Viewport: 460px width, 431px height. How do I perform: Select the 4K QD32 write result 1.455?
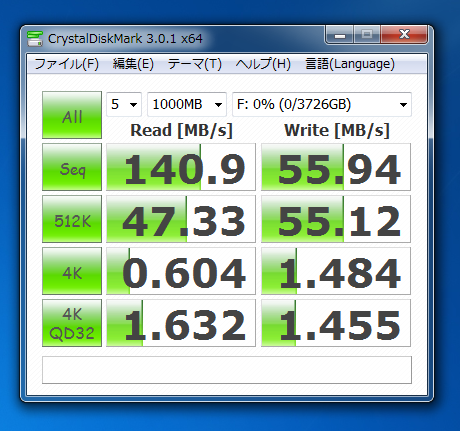(x=336, y=323)
